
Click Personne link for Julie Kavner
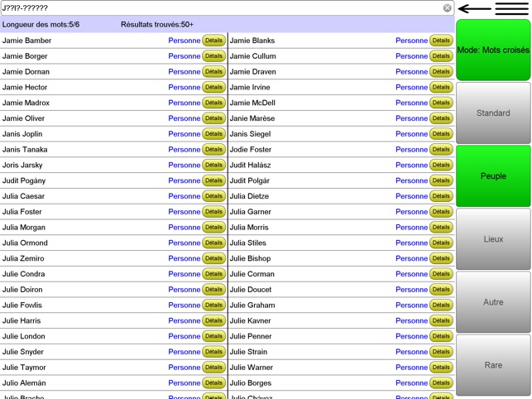(x=411, y=320)
